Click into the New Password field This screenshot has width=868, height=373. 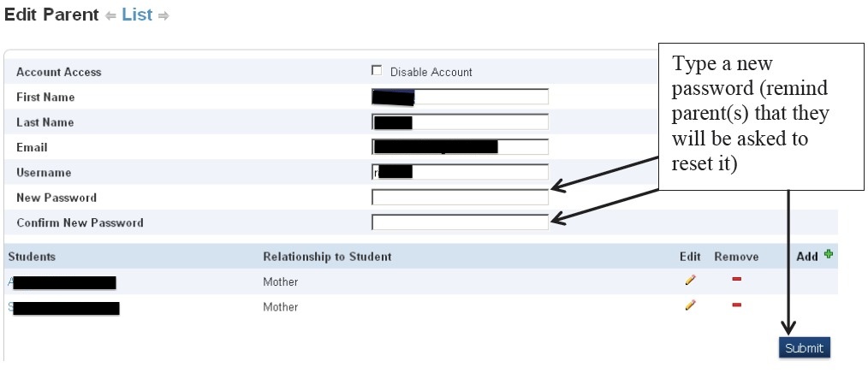click(460, 198)
